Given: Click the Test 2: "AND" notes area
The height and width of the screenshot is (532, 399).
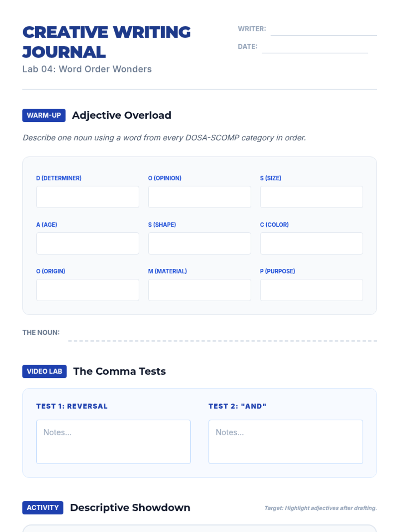Looking at the screenshot, I should tap(286, 442).
